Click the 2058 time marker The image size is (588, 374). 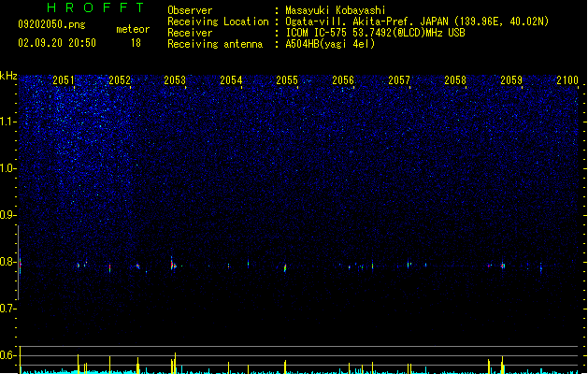click(455, 80)
